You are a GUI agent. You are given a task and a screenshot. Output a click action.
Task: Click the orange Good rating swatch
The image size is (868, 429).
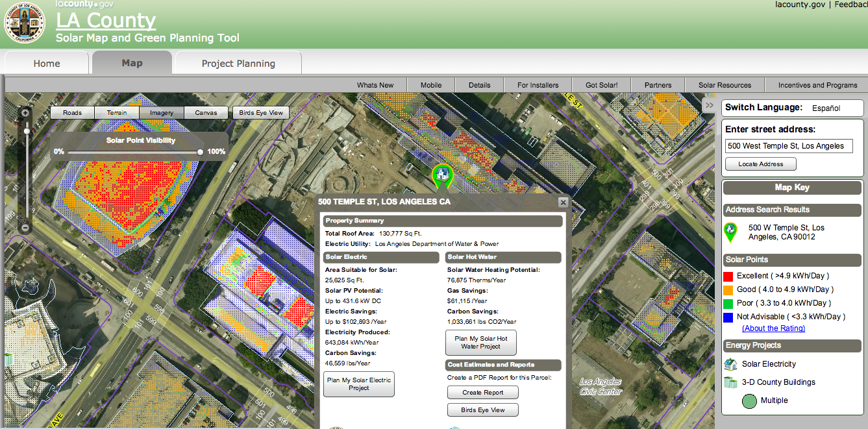728,290
